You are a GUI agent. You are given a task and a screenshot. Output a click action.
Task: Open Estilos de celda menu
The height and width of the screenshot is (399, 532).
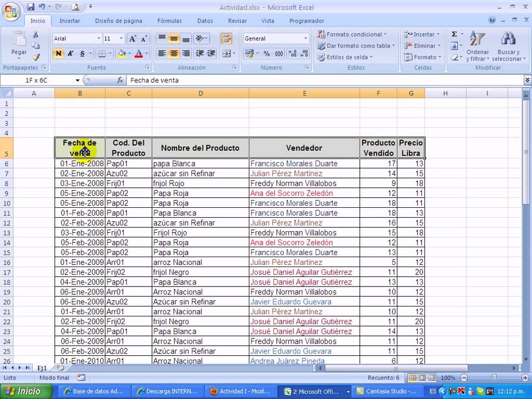pyautogui.click(x=345, y=57)
